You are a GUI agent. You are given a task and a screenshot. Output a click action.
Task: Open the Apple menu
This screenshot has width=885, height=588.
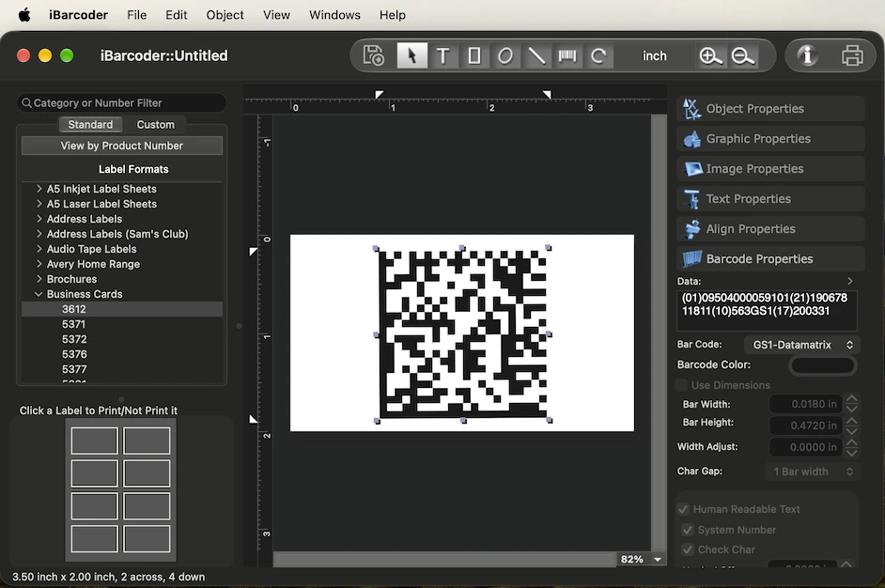pos(24,15)
